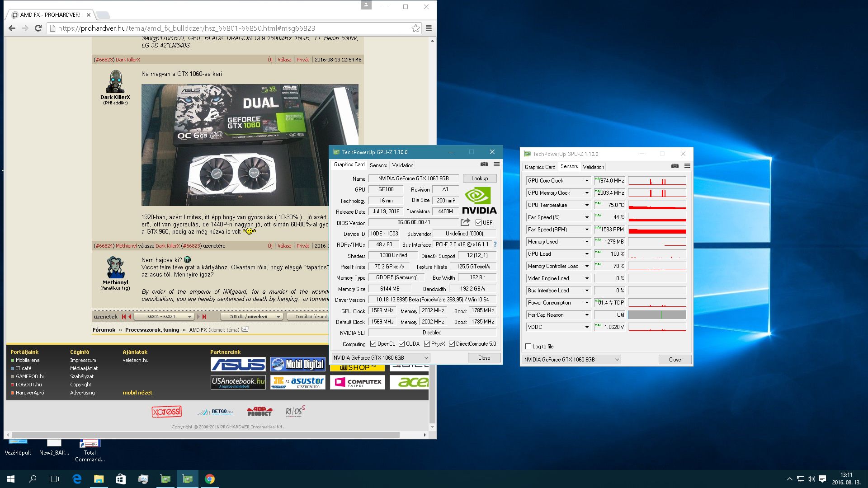The width and height of the screenshot is (868, 488).
Task: Expand the Memory Used sensor dropdown
Action: 587,242
